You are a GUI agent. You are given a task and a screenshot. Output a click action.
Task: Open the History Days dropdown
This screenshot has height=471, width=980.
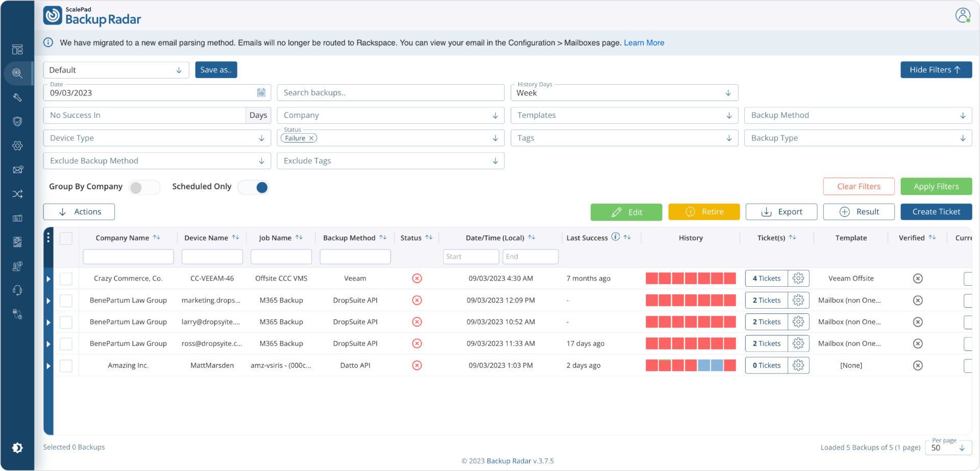pos(624,93)
